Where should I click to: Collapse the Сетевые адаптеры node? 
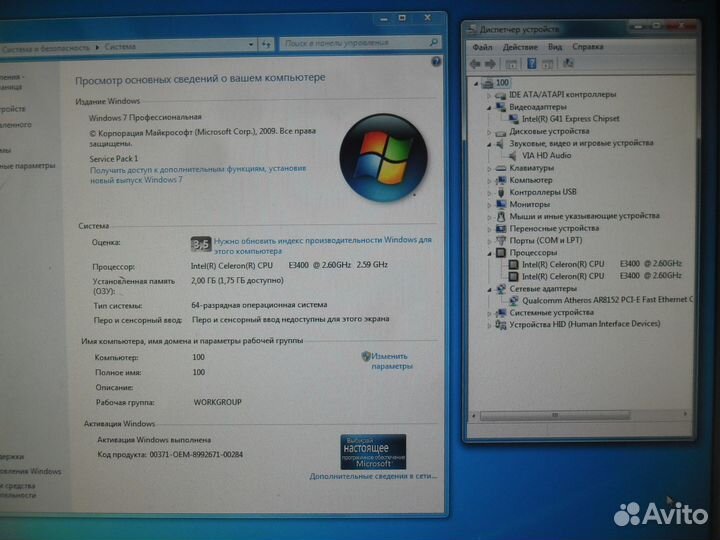click(x=489, y=290)
